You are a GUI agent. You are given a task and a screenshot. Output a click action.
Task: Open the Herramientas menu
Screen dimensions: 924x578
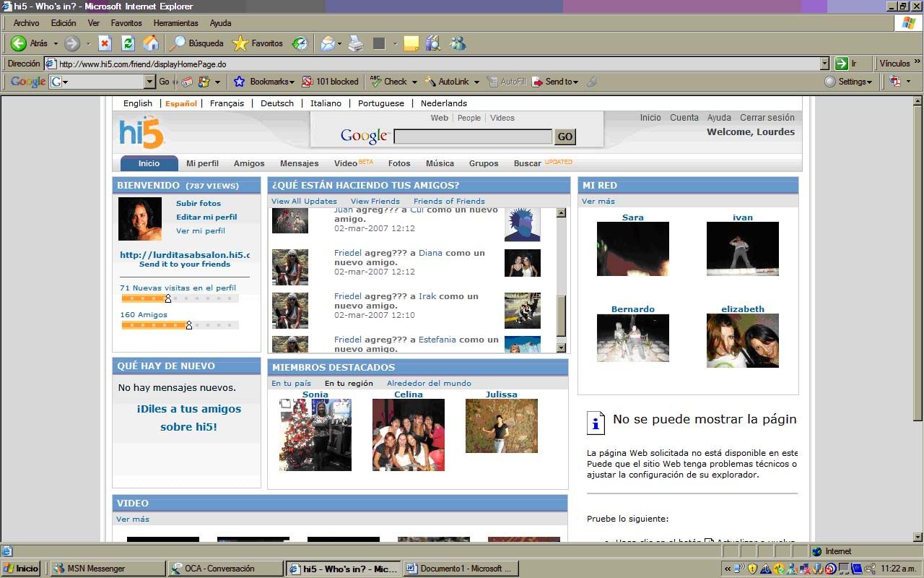tap(176, 22)
